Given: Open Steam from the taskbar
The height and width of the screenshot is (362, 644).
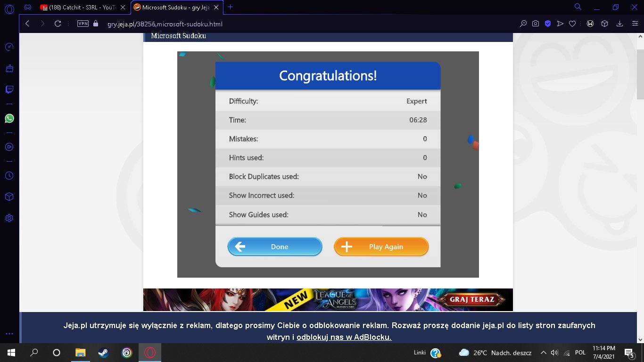Looking at the screenshot, I should pyautogui.click(x=103, y=353).
